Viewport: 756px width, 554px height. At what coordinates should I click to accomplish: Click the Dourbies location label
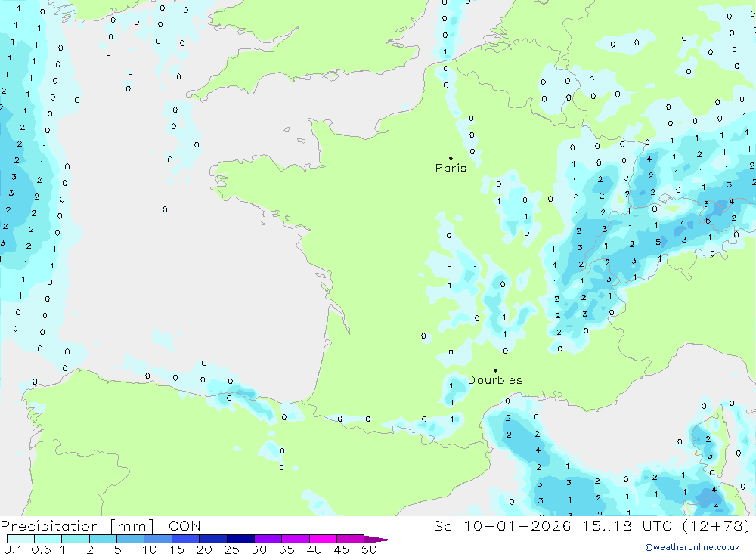tap(495, 380)
